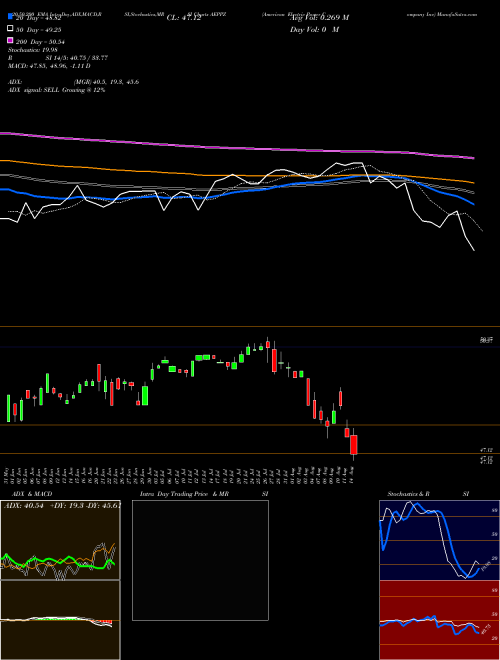Click the white 50 Day legend swatch
This screenshot has width=500, height=660.
11,29
